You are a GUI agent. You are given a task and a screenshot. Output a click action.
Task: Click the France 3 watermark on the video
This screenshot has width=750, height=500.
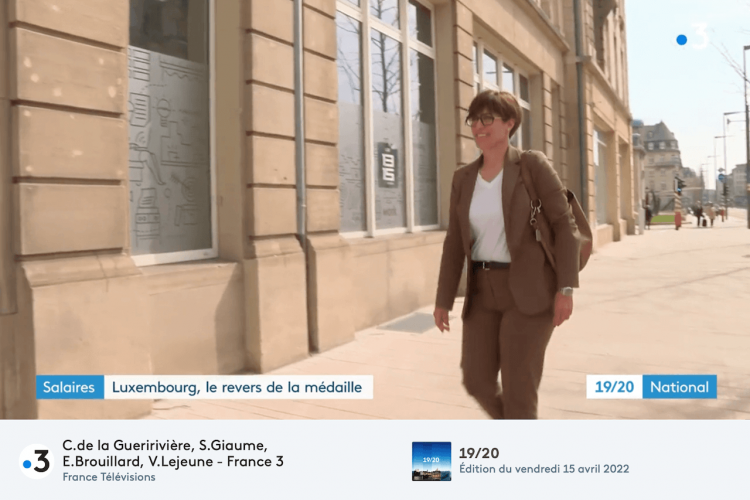click(x=693, y=37)
